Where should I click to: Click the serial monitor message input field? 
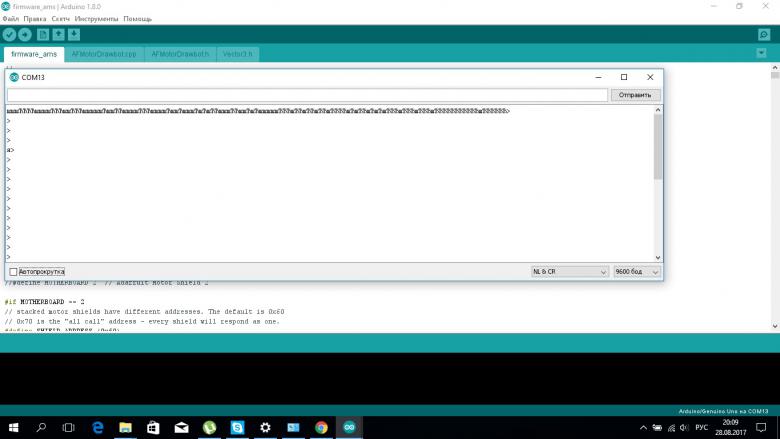pos(307,95)
